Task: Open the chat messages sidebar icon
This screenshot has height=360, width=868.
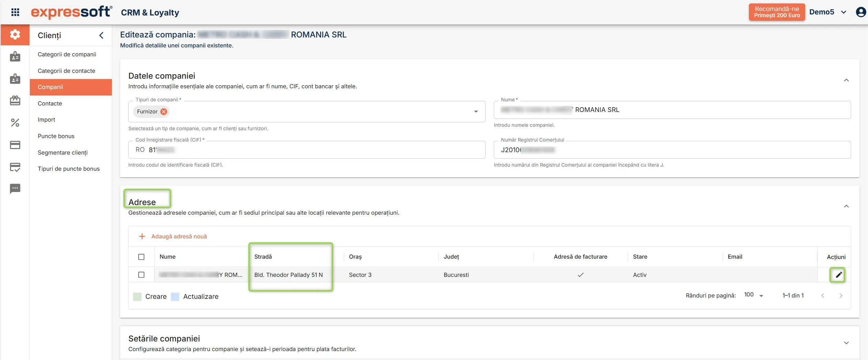Action: pyautogui.click(x=15, y=189)
